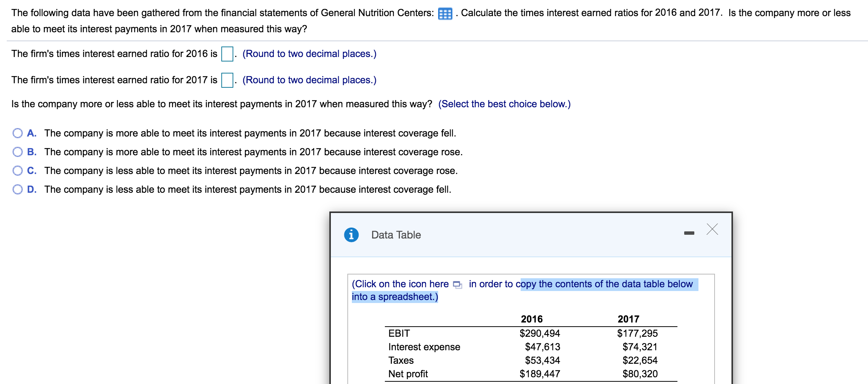
Task: Click the 2017 times interest earned input box
Action: (227, 80)
